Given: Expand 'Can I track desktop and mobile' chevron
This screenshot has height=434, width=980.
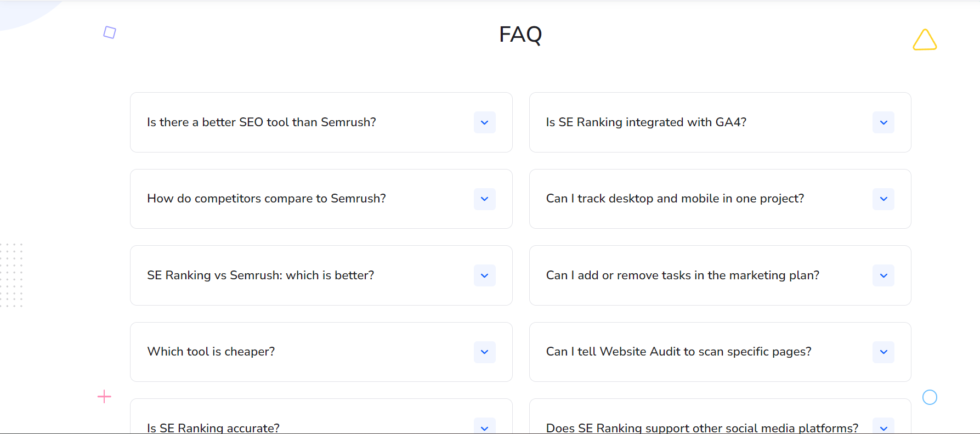Looking at the screenshot, I should click(883, 199).
